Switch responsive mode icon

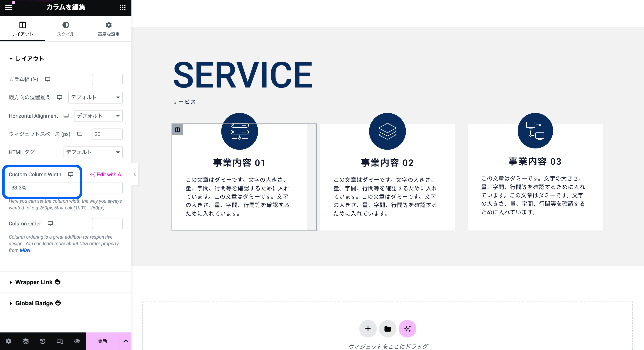60,341
